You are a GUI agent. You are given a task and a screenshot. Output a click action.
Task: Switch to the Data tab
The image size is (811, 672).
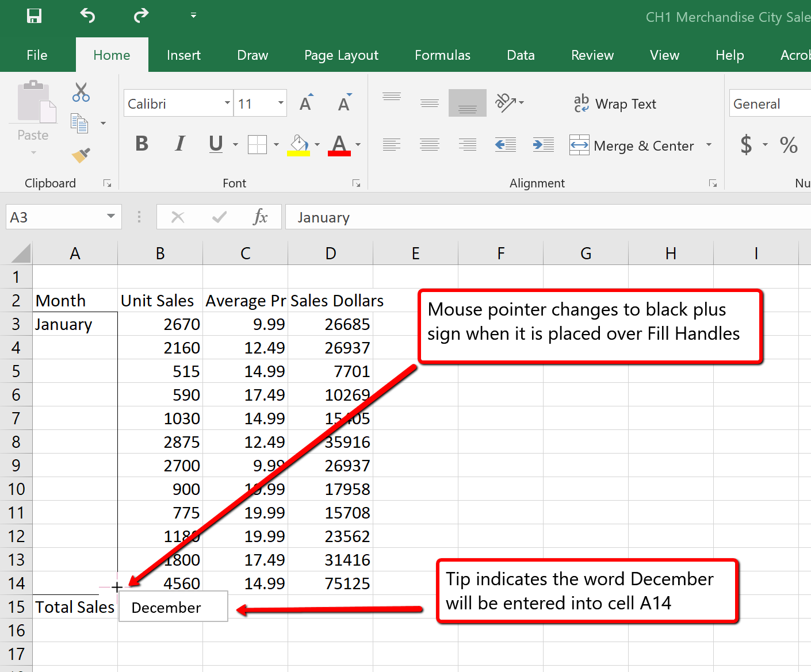(521, 55)
